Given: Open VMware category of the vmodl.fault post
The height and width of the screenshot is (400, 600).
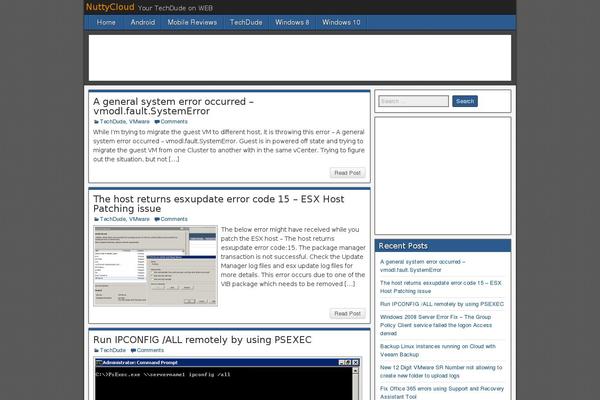Looking at the screenshot, I should [139, 122].
